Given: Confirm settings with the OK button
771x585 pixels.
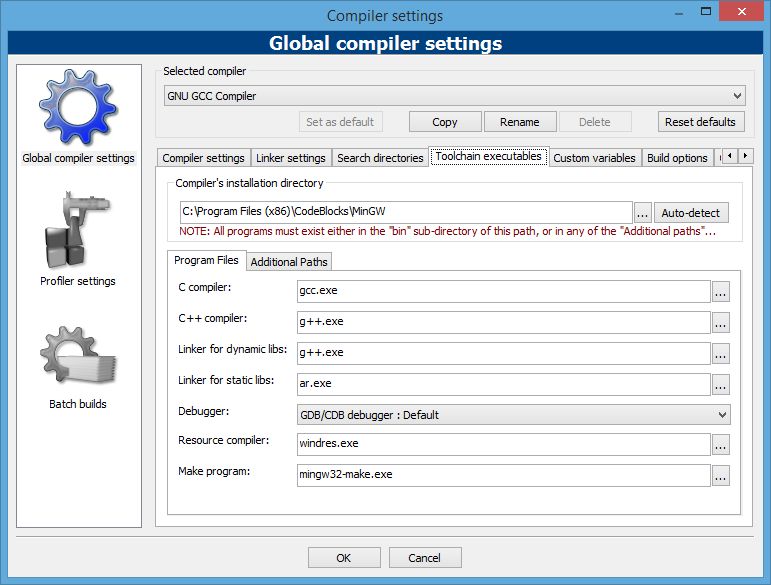Looking at the screenshot, I should 344,557.
